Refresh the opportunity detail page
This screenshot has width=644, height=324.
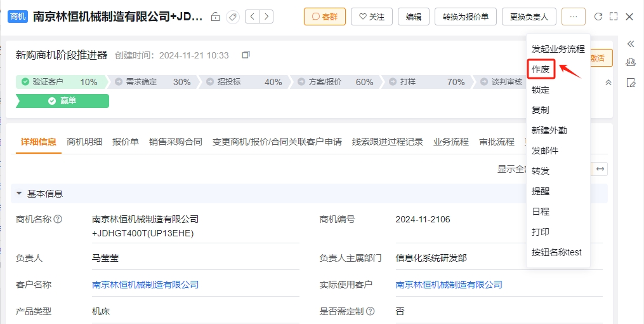[598, 17]
